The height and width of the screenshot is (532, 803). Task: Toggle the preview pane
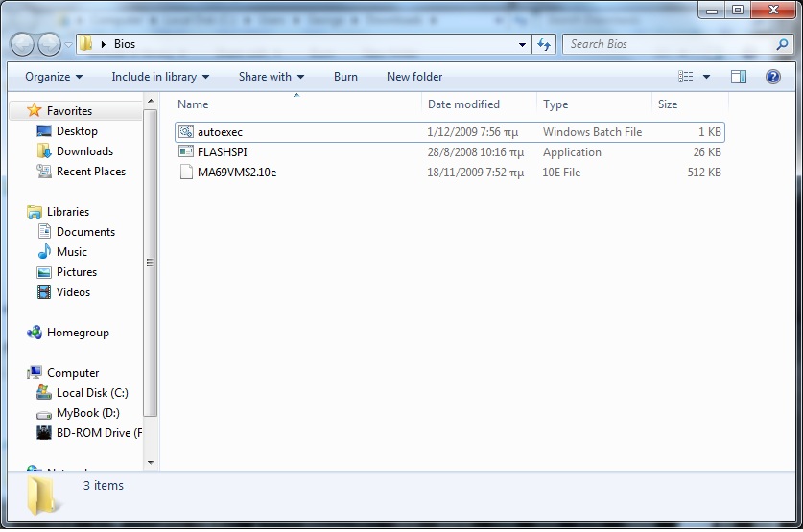[x=739, y=77]
